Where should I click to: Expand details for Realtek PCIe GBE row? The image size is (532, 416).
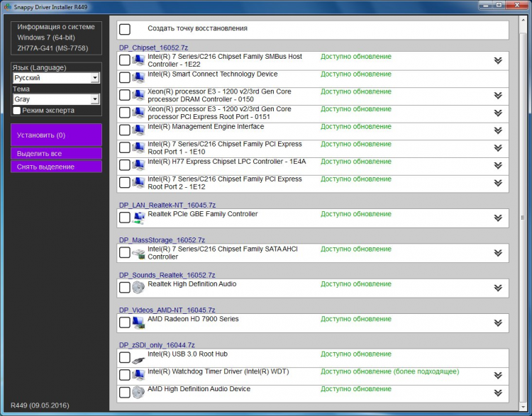point(498,218)
